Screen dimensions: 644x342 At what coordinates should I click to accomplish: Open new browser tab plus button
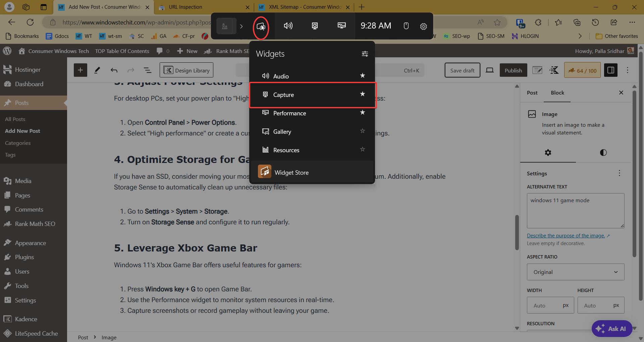362,7
